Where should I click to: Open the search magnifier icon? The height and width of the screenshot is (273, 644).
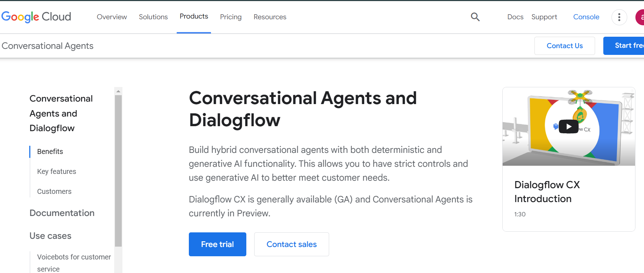(x=475, y=17)
